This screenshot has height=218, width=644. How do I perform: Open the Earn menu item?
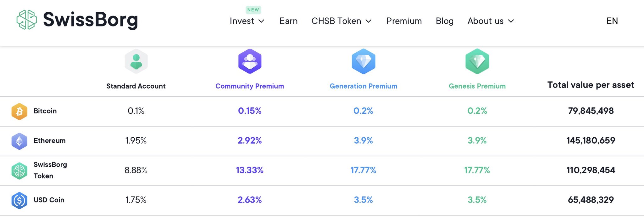pyautogui.click(x=288, y=21)
